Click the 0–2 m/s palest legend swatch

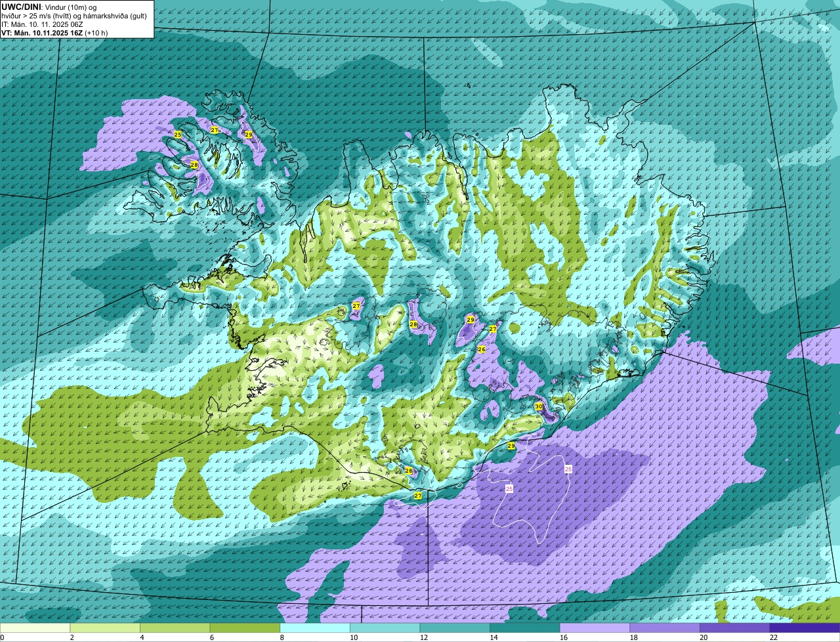pyautogui.click(x=35, y=628)
